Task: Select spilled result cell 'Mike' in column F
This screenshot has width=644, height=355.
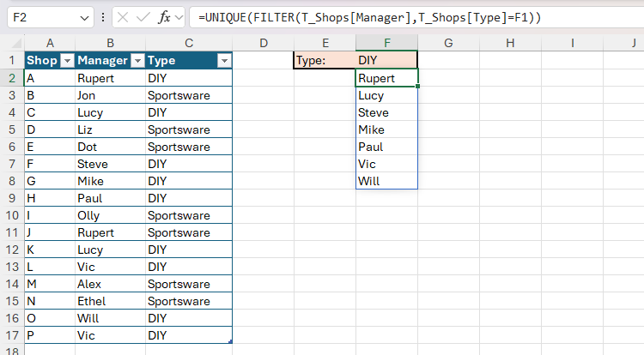Action: pyautogui.click(x=387, y=129)
